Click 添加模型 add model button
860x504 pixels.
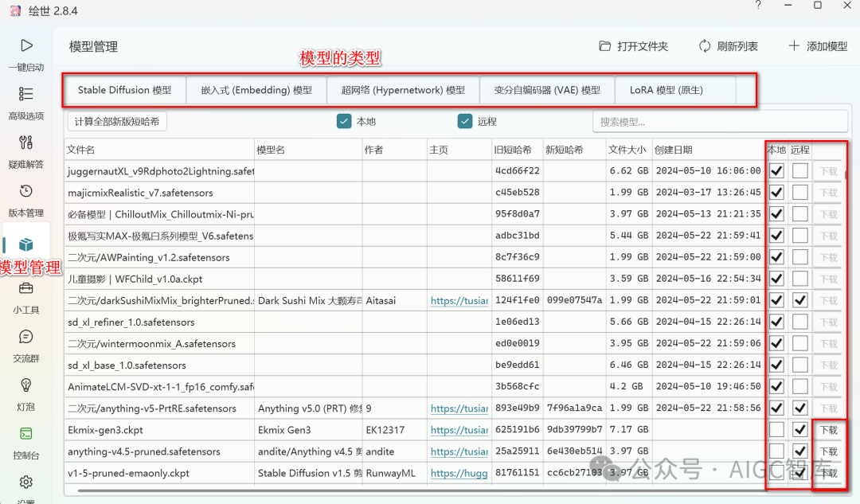[x=818, y=46]
